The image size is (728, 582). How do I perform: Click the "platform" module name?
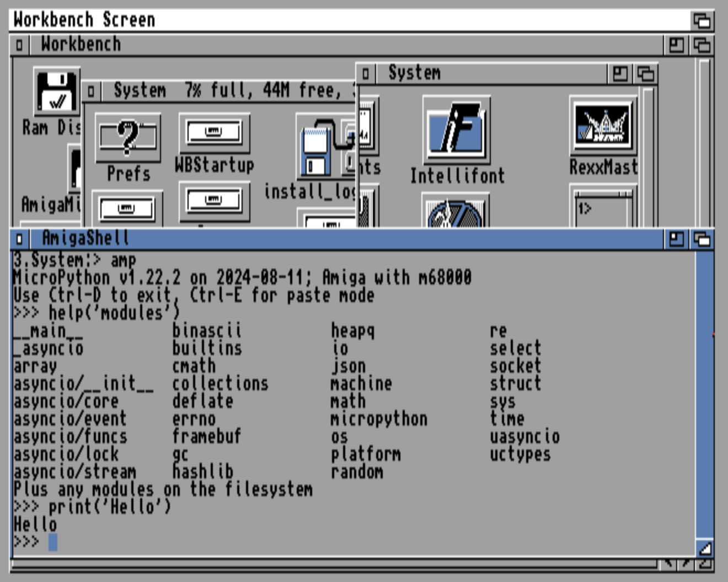(x=366, y=454)
